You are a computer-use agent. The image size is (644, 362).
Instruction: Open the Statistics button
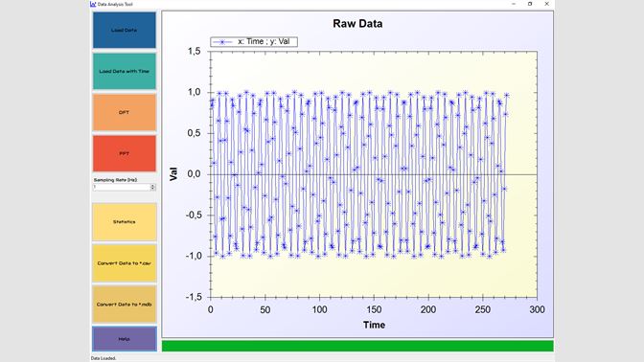(124, 222)
